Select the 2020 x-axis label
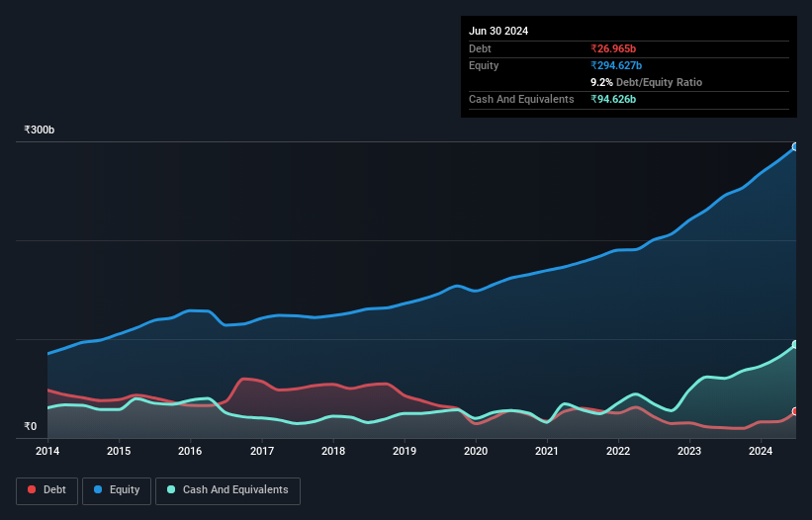Viewport: 812px width, 520px height. pyautogui.click(x=476, y=451)
